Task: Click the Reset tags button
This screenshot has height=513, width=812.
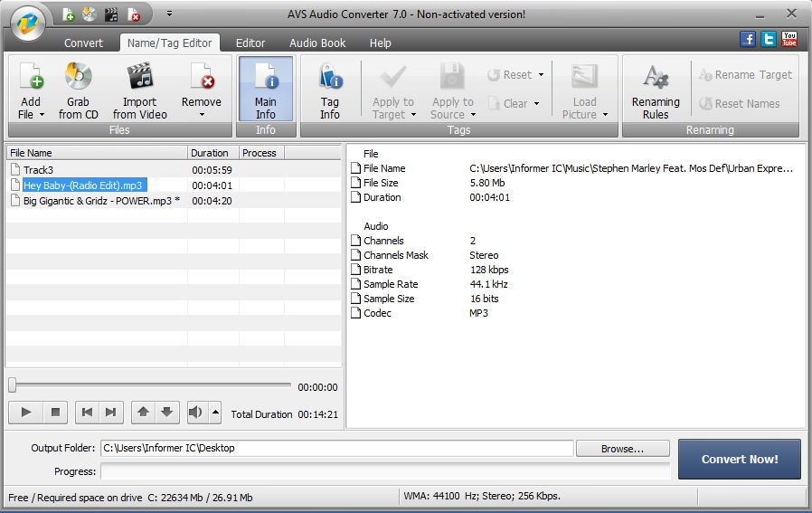Action: pyautogui.click(x=510, y=74)
